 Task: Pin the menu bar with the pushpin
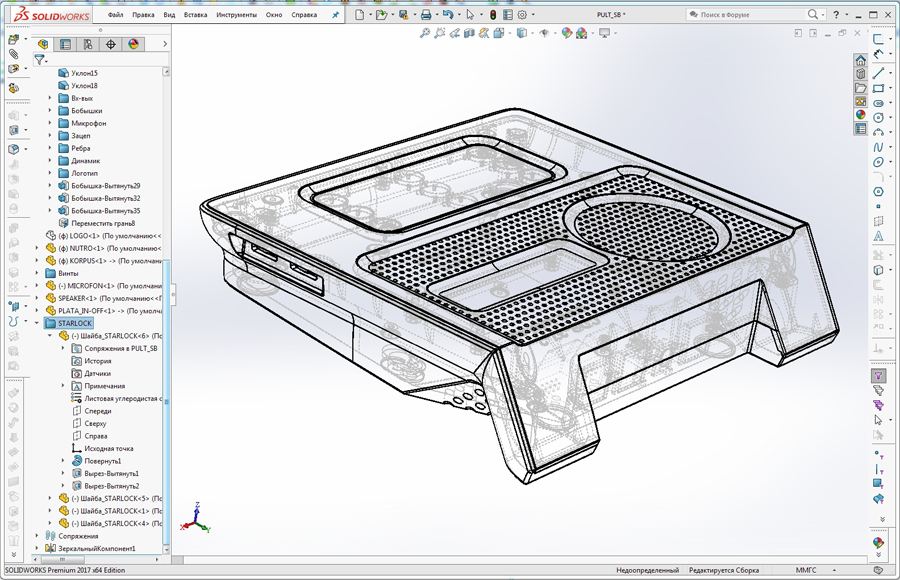point(335,15)
